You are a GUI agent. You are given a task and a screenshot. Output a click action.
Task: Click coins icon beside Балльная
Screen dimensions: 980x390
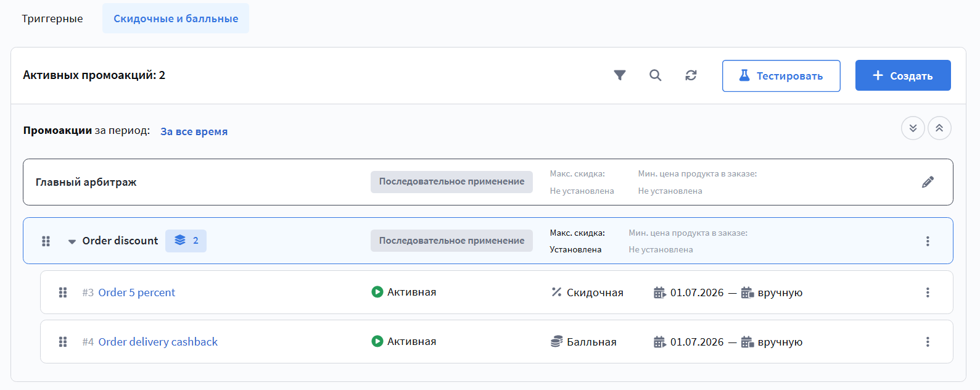556,341
